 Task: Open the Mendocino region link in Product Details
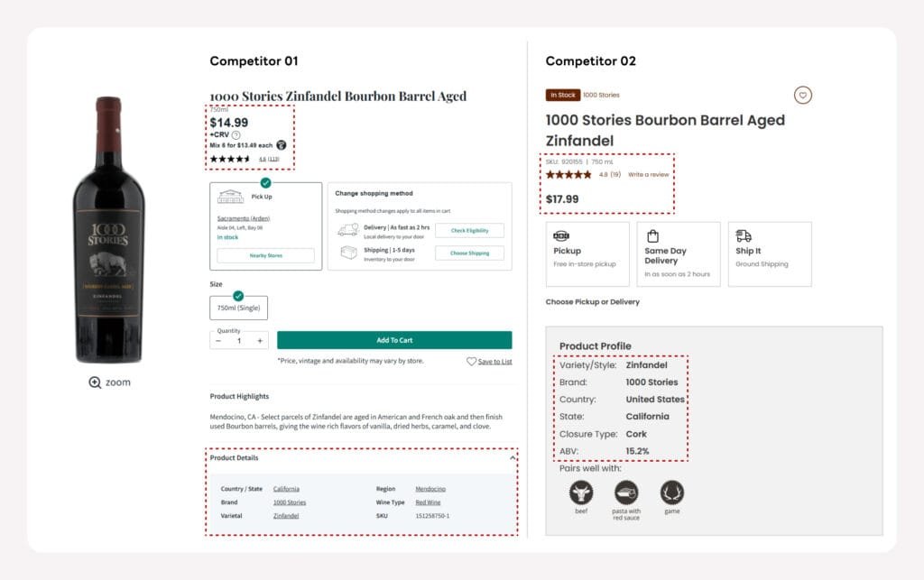430,488
